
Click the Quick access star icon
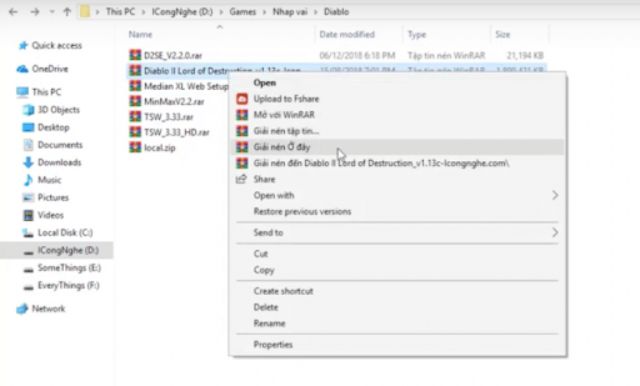[23, 45]
